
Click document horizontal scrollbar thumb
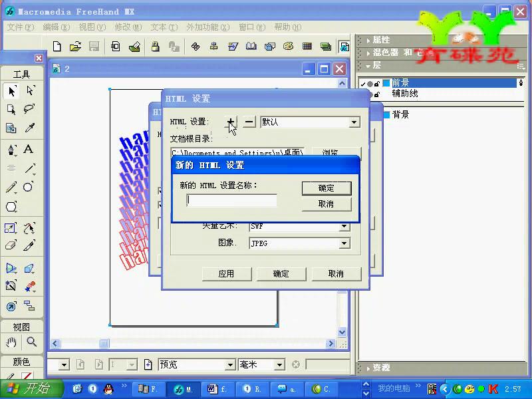[104, 344]
